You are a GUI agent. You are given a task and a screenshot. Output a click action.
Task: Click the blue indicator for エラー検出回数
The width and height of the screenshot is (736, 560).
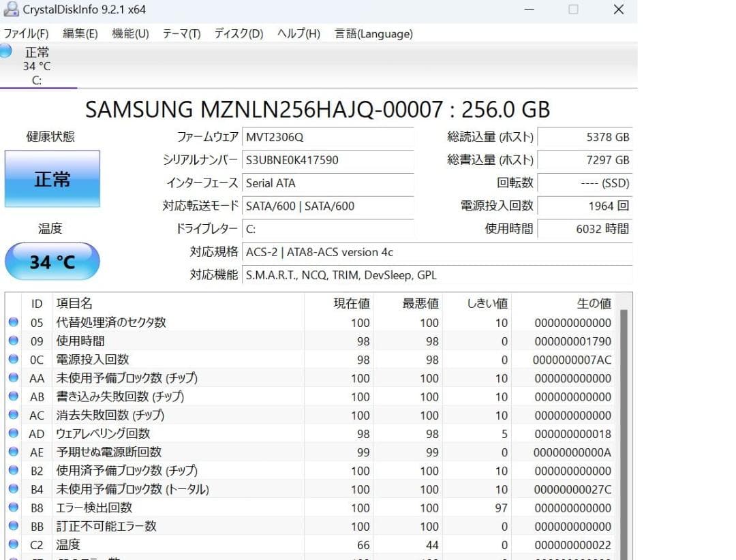[x=14, y=508]
